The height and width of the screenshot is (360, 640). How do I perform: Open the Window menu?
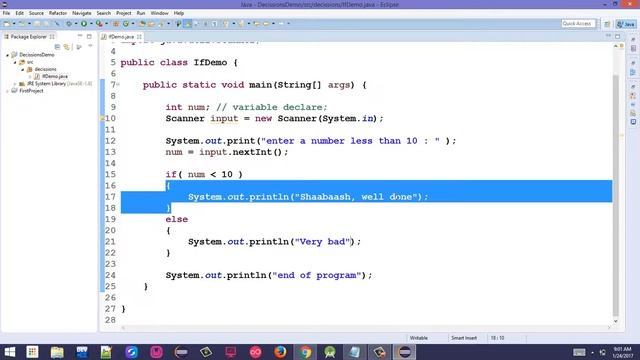(x=159, y=13)
